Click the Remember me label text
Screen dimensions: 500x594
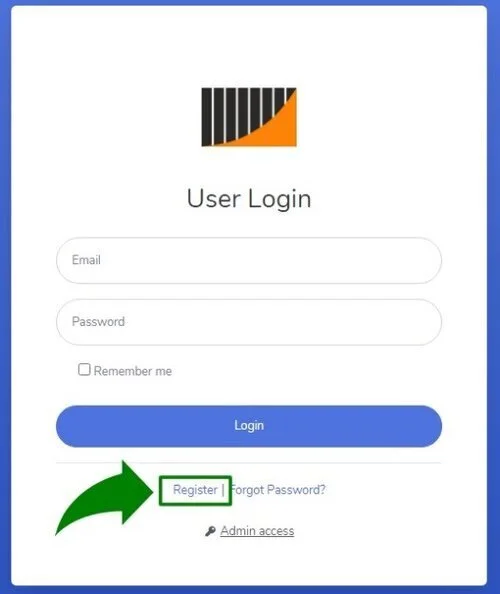point(133,371)
